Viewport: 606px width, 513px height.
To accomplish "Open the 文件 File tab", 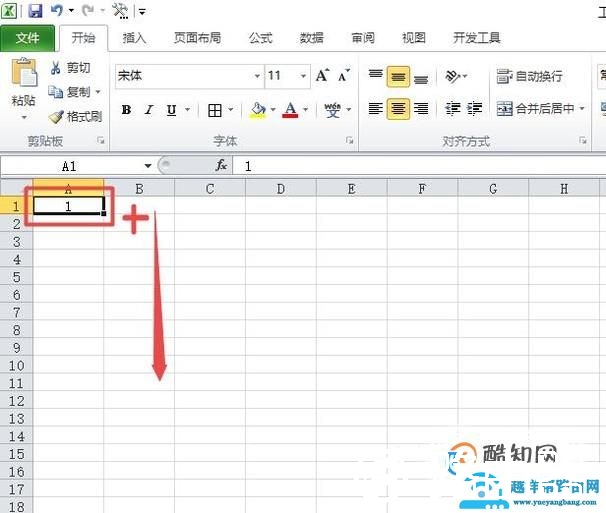I will coord(27,38).
